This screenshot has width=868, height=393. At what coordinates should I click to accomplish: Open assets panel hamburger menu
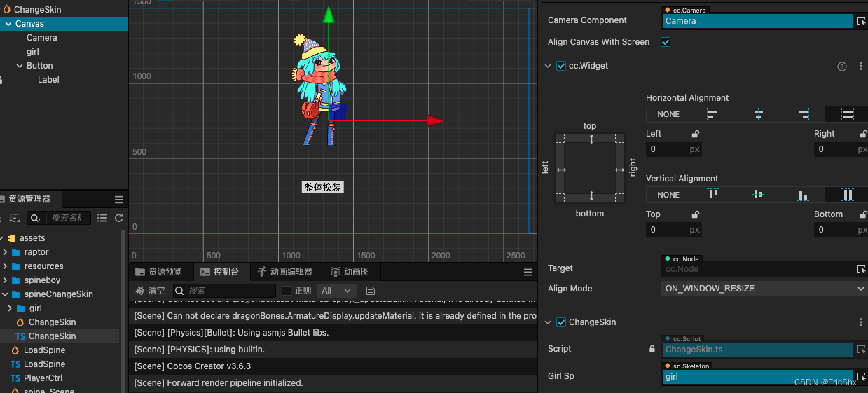(x=118, y=200)
